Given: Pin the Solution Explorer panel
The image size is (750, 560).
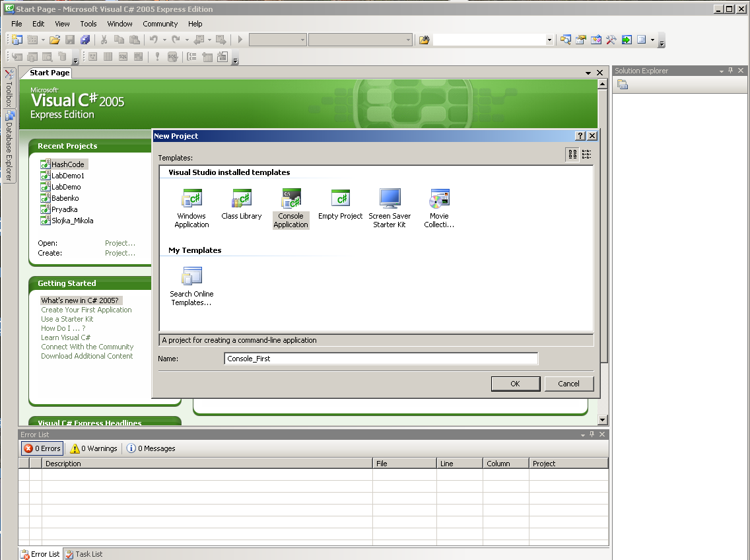Looking at the screenshot, I should click(730, 71).
